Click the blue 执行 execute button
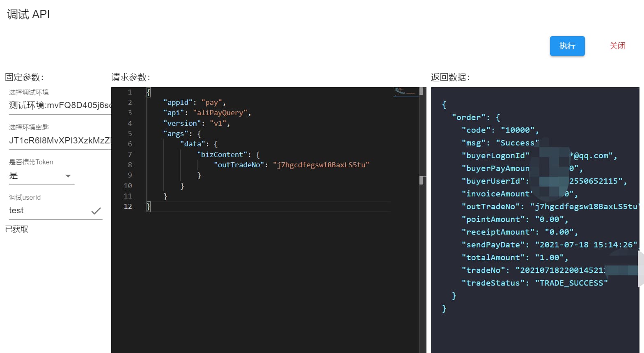The width and height of the screenshot is (644, 353). 567,46
